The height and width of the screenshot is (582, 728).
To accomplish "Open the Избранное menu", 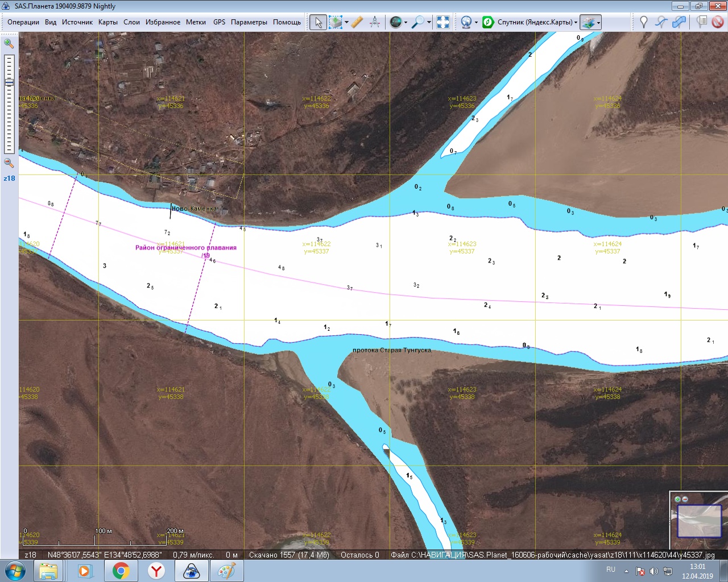I will 163,22.
